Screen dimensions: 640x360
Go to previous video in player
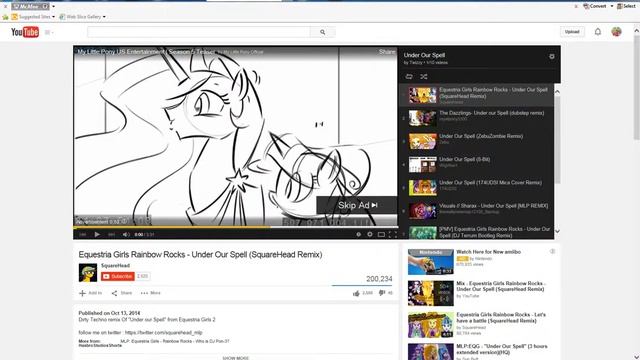pyautogui.click(x=83, y=234)
